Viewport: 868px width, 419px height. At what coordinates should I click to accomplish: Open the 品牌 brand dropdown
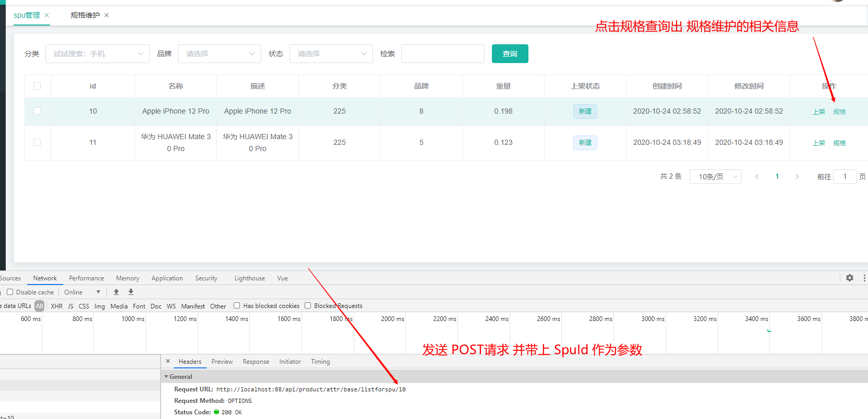220,54
